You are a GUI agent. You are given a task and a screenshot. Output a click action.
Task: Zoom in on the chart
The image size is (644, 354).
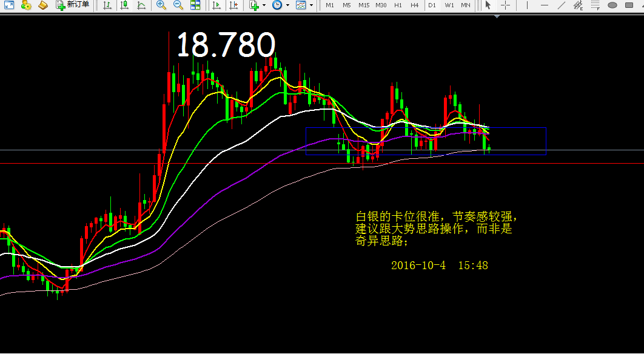click(x=161, y=5)
